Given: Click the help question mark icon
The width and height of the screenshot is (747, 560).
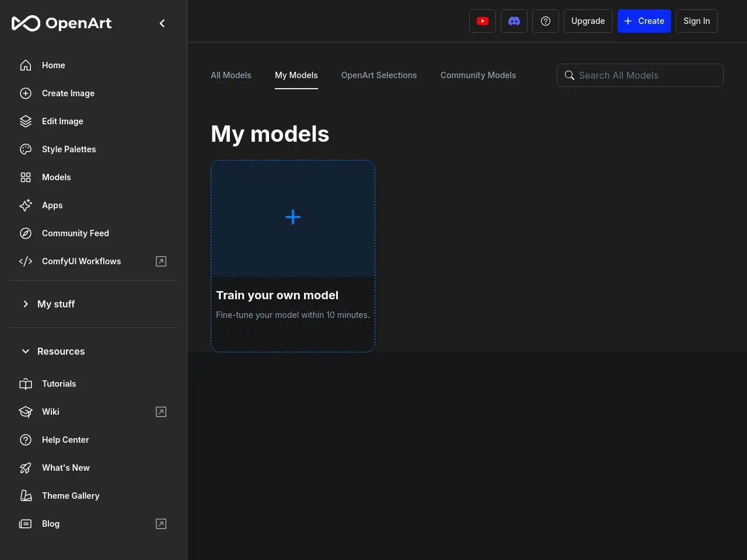Looking at the screenshot, I should pos(545,21).
